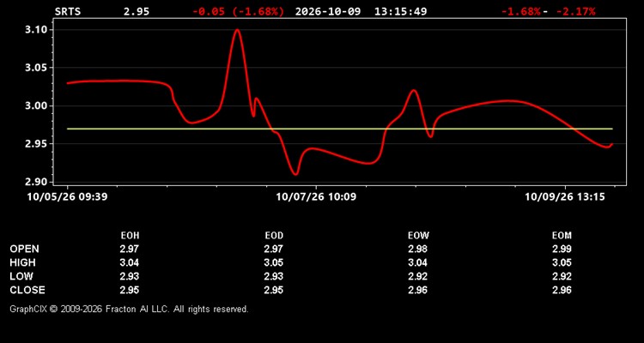Click the 3.10 y-axis label

click(36, 29)
